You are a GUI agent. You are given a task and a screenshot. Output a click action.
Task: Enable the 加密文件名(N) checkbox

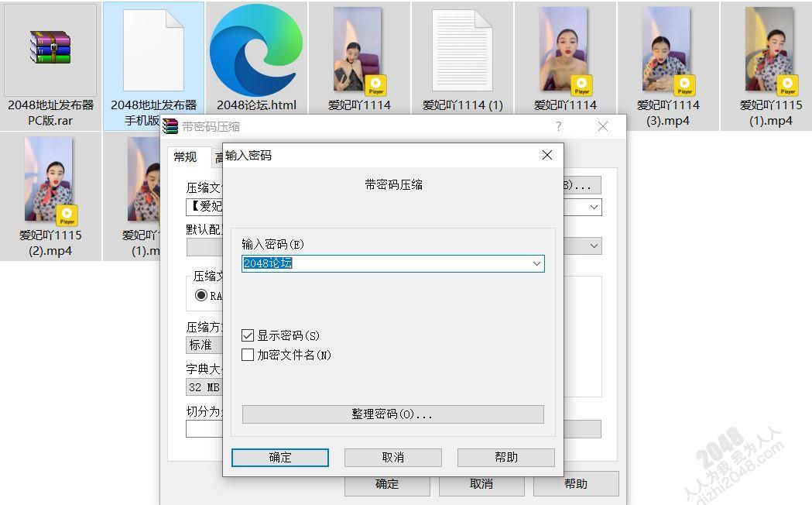pyautogui.click(x=248, y=355)
